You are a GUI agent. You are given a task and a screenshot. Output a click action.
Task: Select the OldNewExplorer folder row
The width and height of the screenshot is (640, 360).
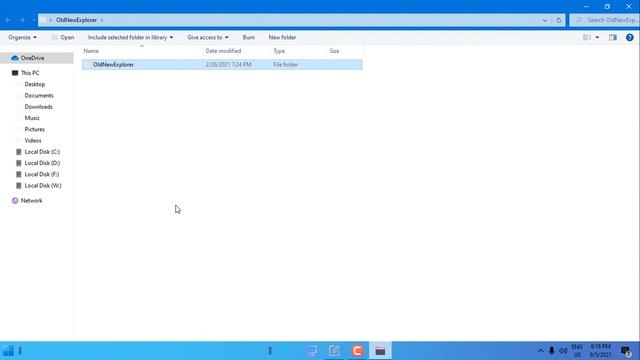[x=222, y=64]
